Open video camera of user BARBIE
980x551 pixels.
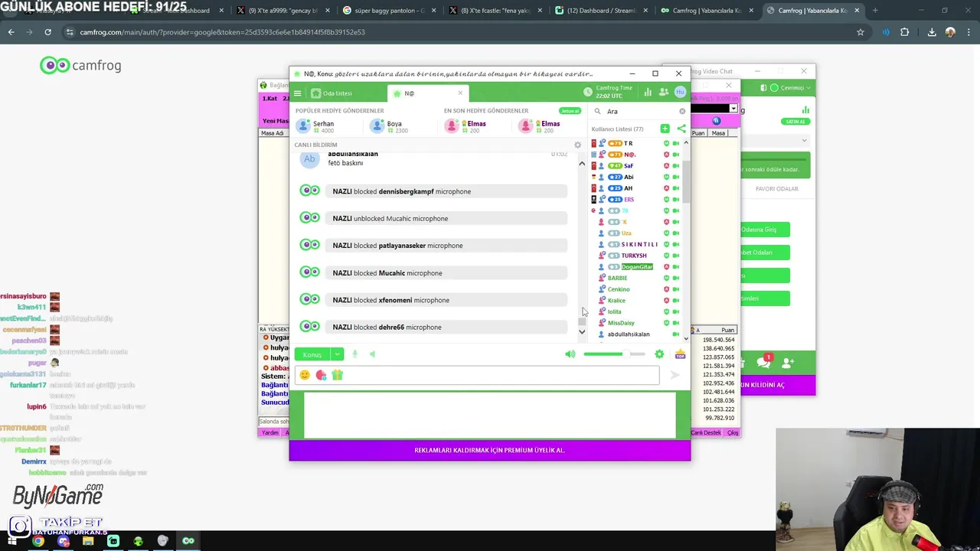[676, 278]
